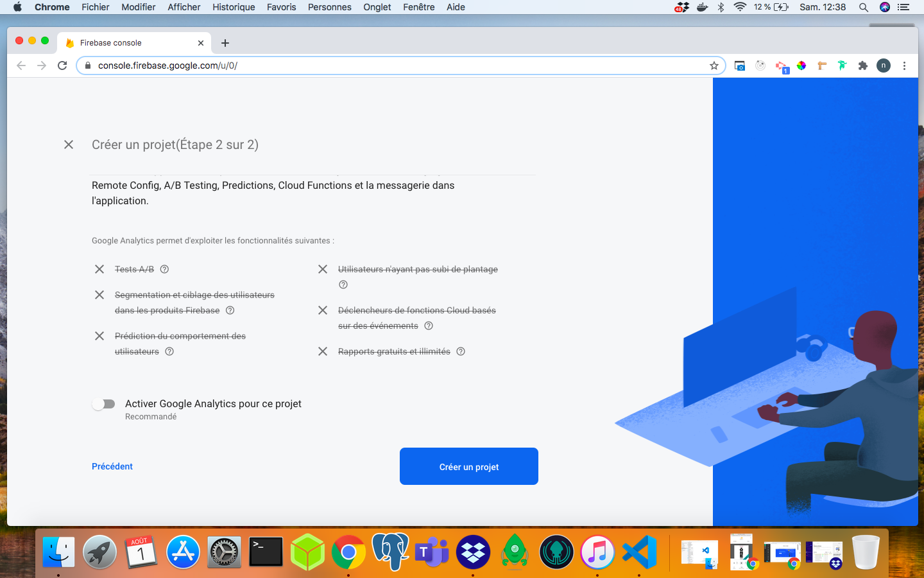The width and height of the screenshot is (924, 578).
Task: Go back with the Précédent link
Action: point(112,466)
